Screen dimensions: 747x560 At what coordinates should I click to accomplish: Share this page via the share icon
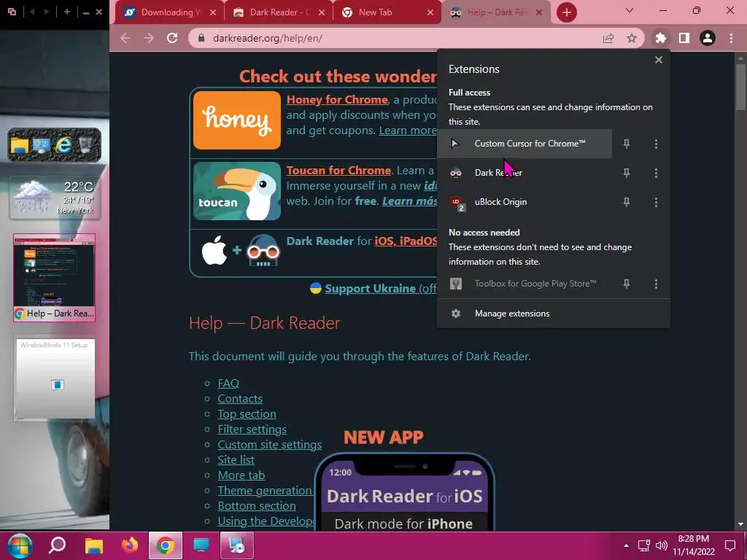pos(608,38)
